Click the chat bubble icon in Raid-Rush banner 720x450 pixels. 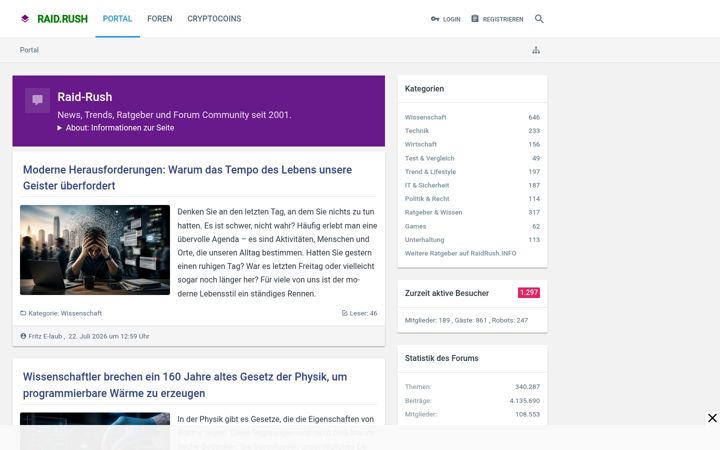pyautogui.click(x=38, y=100)
